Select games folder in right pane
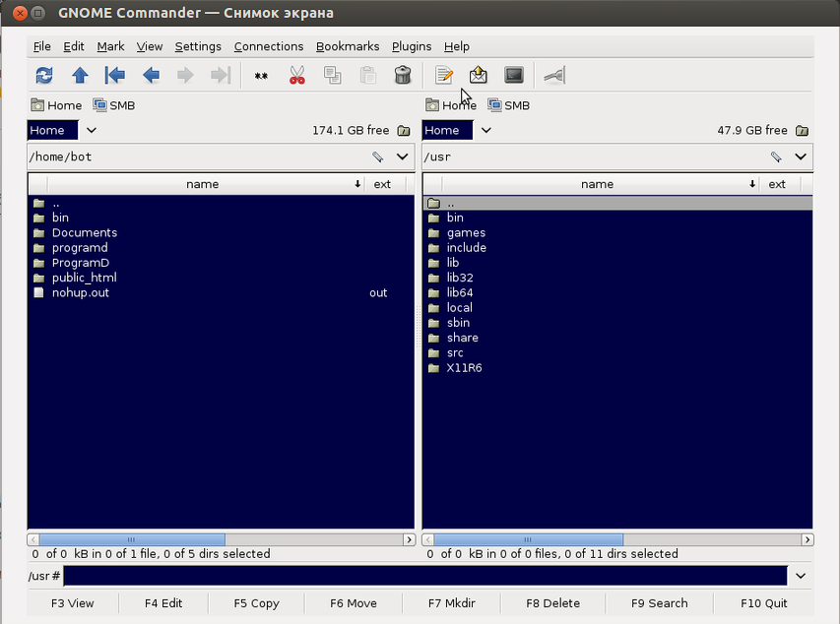 [x=617, y=232]
